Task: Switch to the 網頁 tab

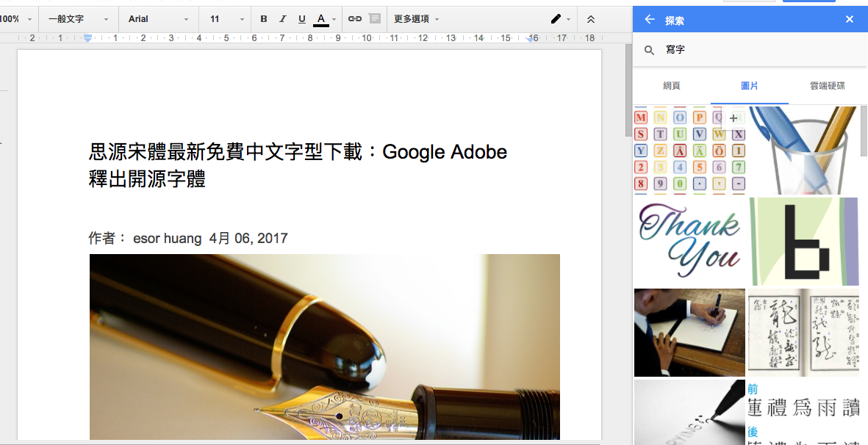Action: pyautogui.click(x=672, y=86)
